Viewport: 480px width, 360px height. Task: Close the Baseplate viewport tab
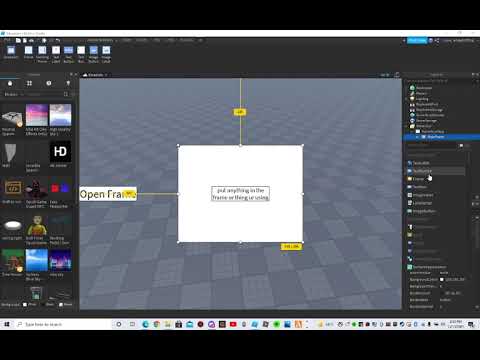[x=106, y=75]
